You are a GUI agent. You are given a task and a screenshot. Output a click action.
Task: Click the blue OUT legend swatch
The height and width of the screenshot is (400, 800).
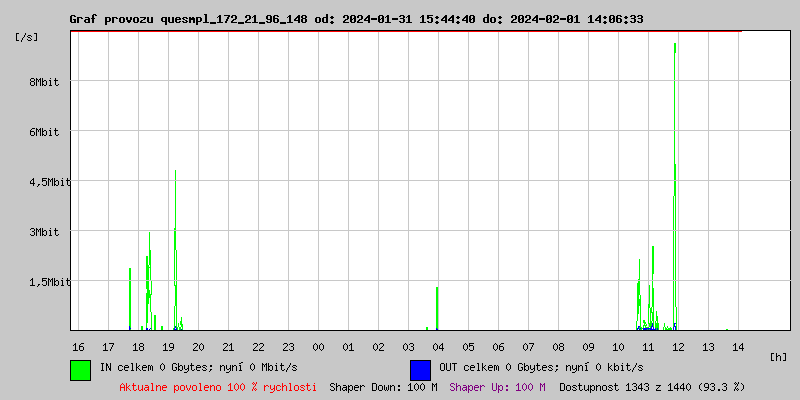click(x=420, y=369)
